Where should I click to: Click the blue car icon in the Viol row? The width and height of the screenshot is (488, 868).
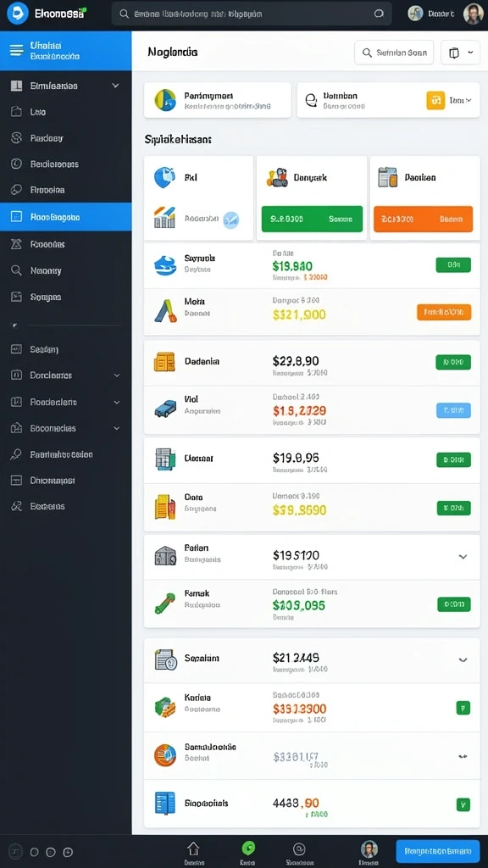pos(165,409)
